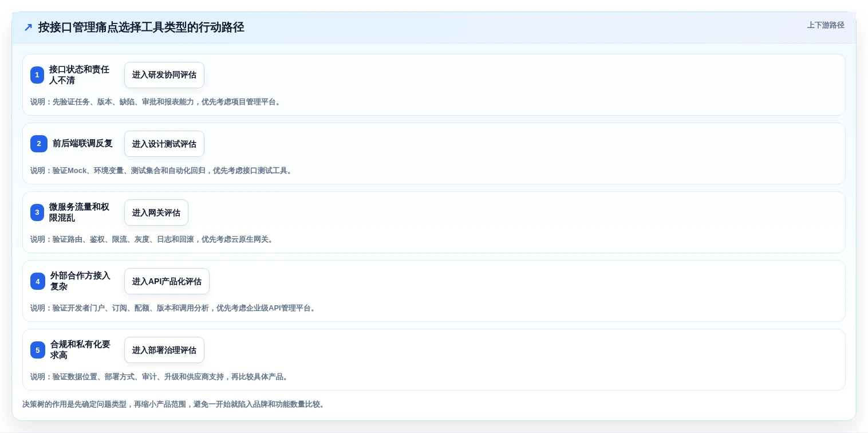Open 进入设计测试评估
This screenshot has width=868, height=433.
(164, 144)
